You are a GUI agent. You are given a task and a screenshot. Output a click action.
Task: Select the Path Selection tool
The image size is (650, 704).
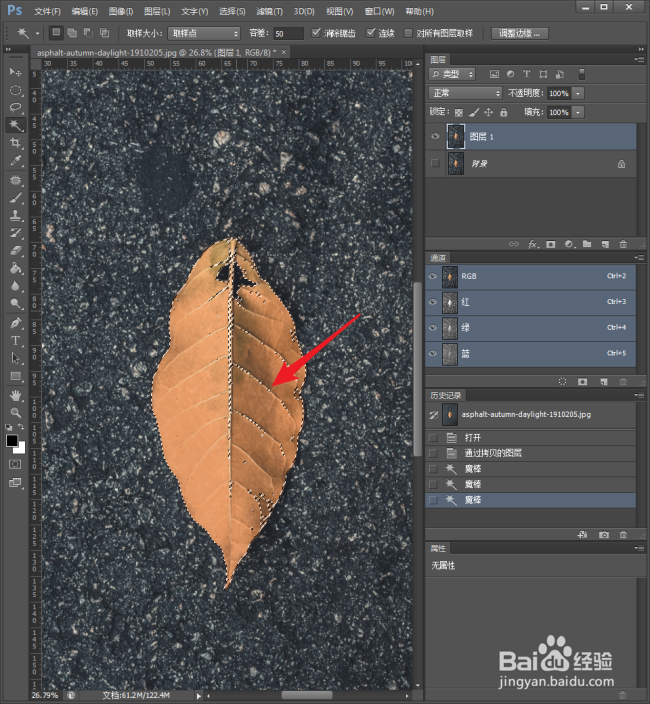click(15, 358)
